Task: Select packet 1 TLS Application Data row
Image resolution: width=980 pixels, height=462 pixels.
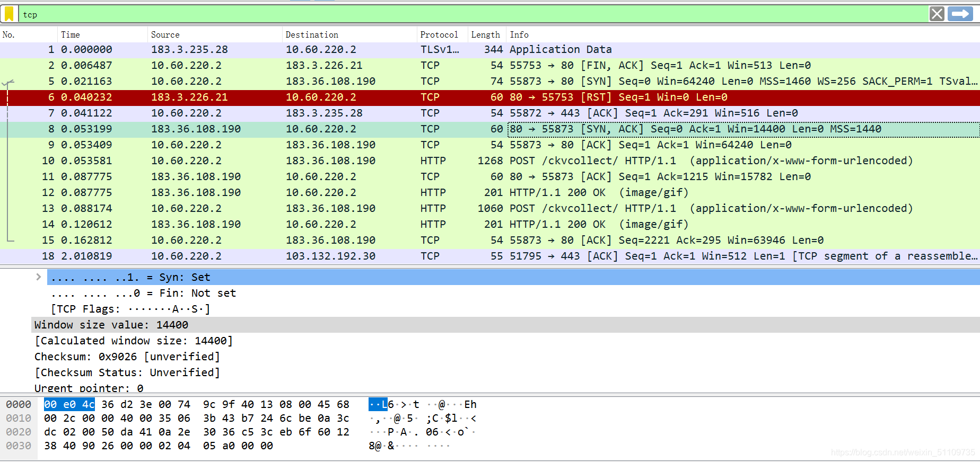Action: (490, 49)
